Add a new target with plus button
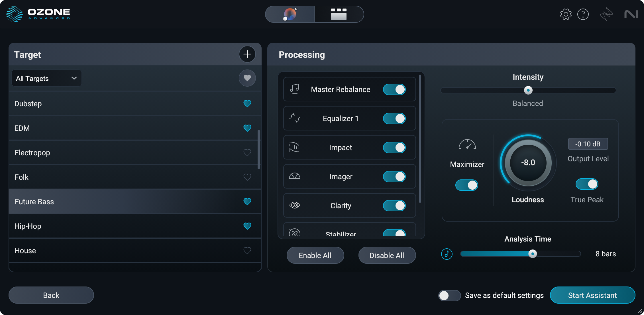The height and width of the screenshot is (315, 644). (247, 54)
